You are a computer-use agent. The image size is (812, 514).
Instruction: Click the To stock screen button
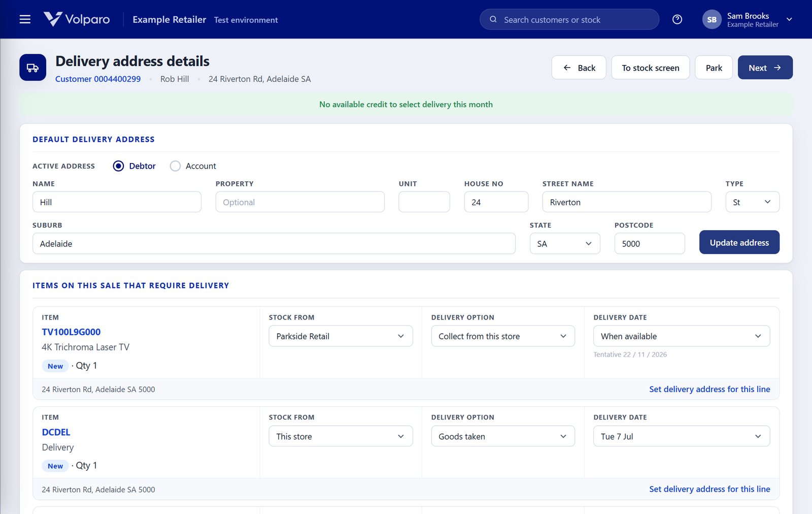tap(650, 68)
